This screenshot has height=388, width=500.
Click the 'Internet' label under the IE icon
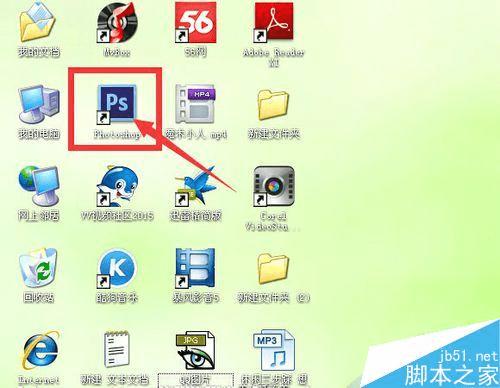39,380
